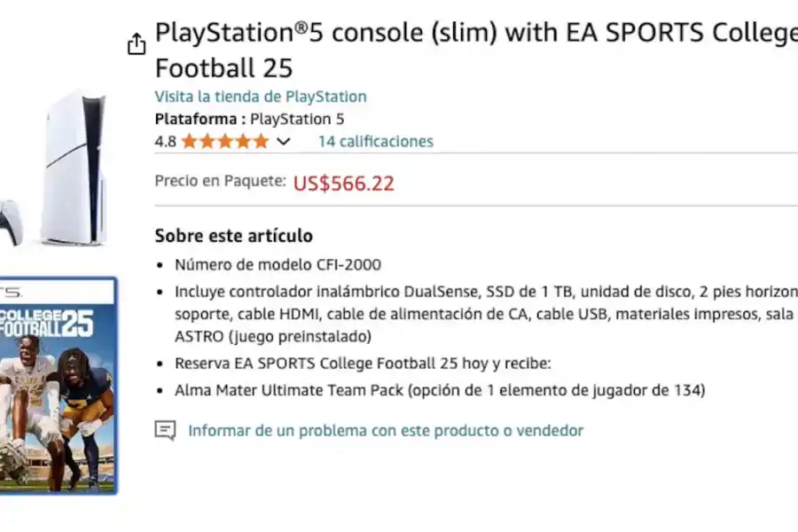The width and height of the screenshot is (798, 532).
Task: Click the US$566.22 bundle price
Action: (x=343, y=184)
